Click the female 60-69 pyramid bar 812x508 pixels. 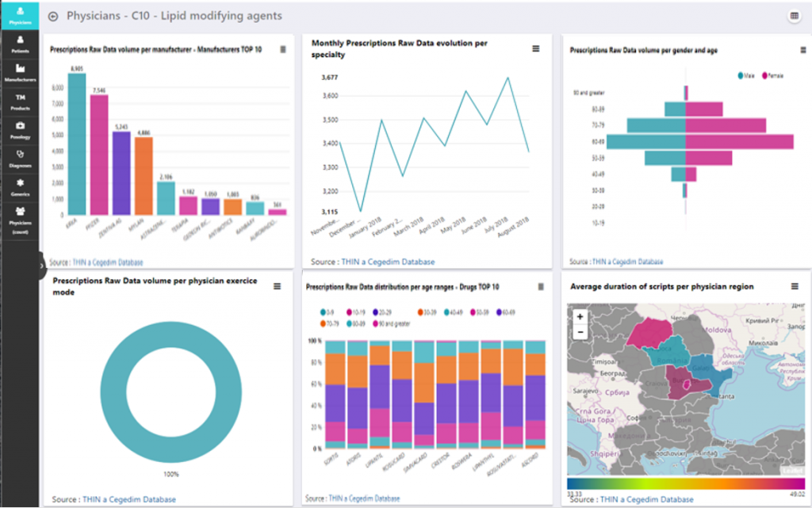tap(740, 142)
